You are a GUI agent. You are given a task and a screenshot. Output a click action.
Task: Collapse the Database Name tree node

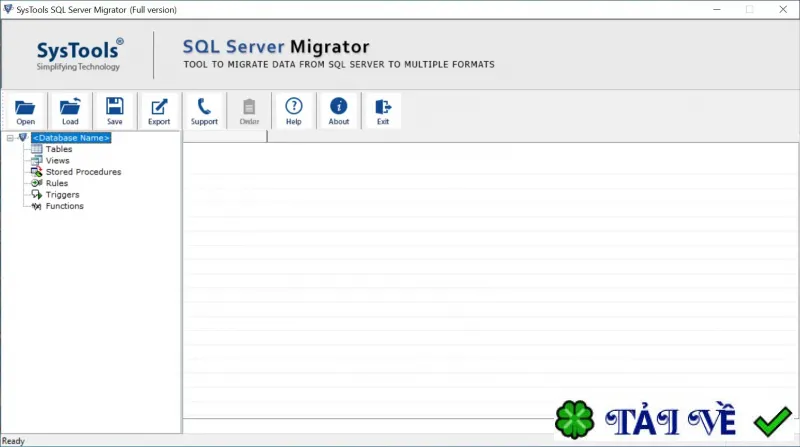coord(10,138)
